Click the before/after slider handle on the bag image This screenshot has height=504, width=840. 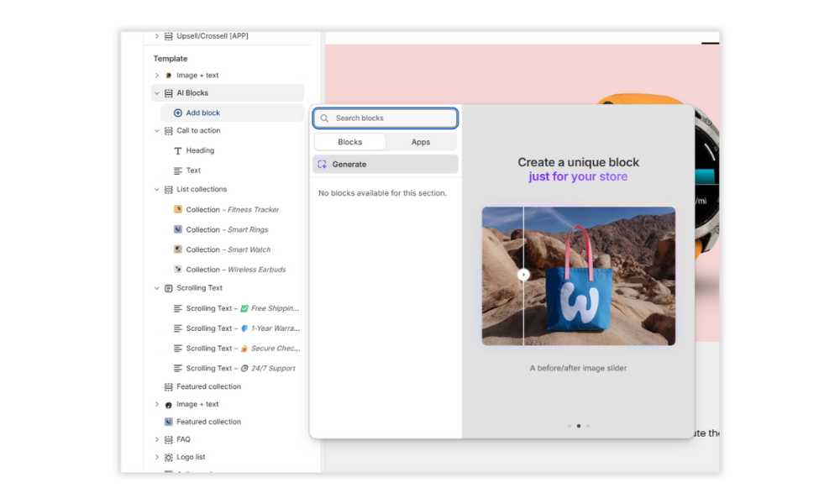523,275
